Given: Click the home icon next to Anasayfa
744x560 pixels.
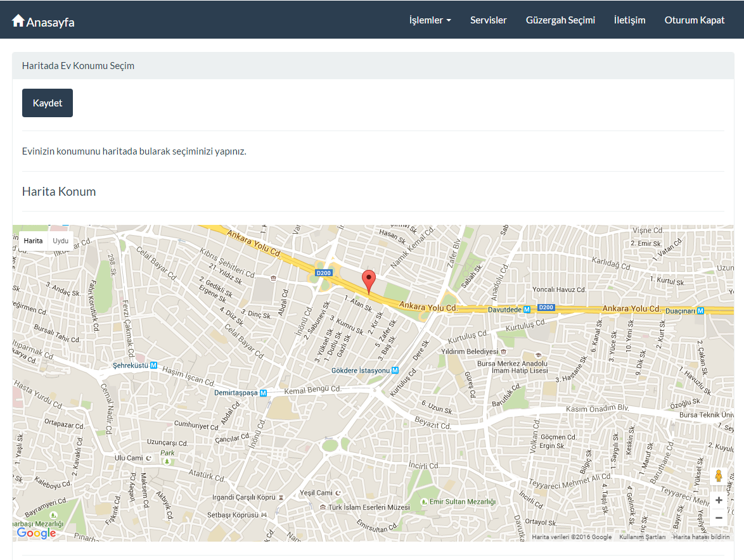Looking at the screenshot, I should (18, 20).
